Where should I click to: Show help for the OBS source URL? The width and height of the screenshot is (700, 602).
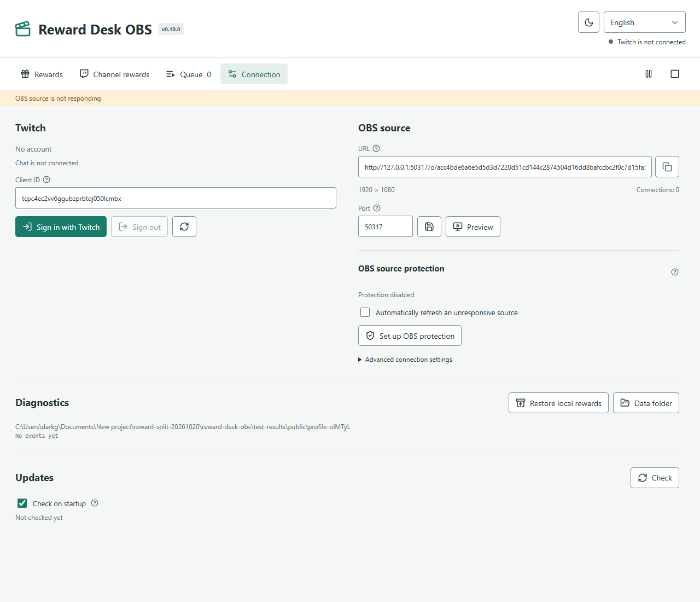(x=376, y=148)
